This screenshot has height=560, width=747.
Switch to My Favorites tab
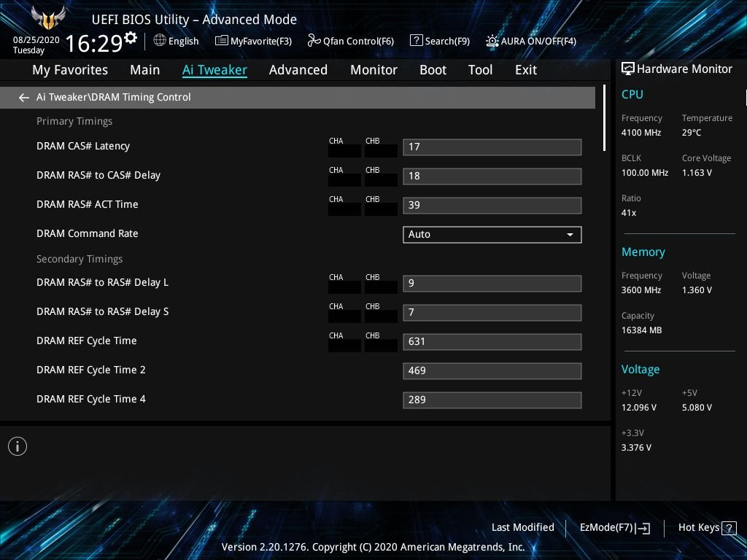point(70,70)
